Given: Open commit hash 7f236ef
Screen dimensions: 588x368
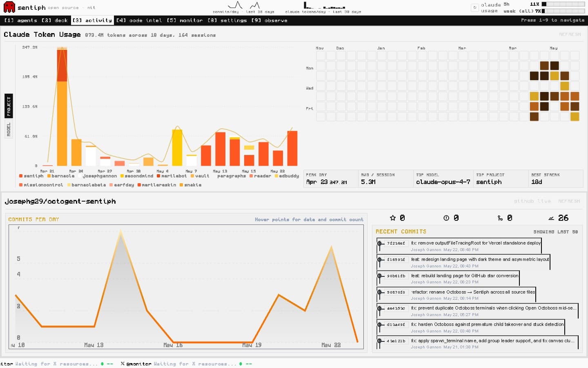Looking at the screenshot, I should (x=396, y=243).
